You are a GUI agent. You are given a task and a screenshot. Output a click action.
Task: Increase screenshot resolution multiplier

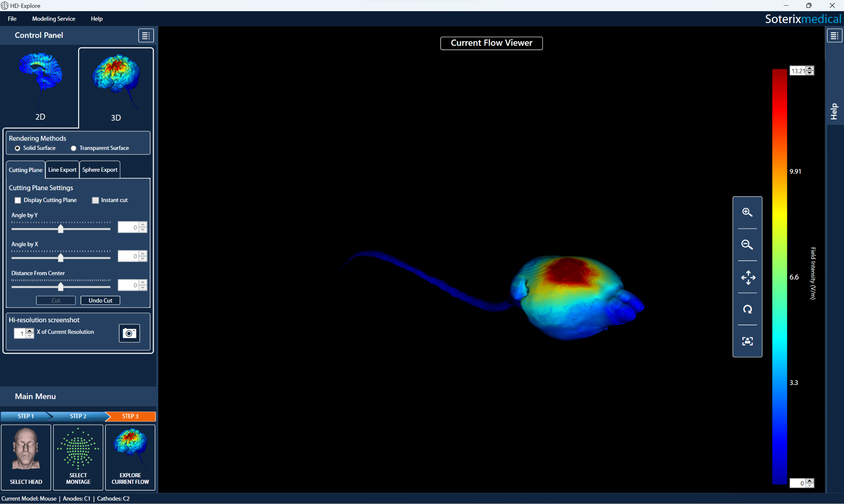(x=30, y=331)
